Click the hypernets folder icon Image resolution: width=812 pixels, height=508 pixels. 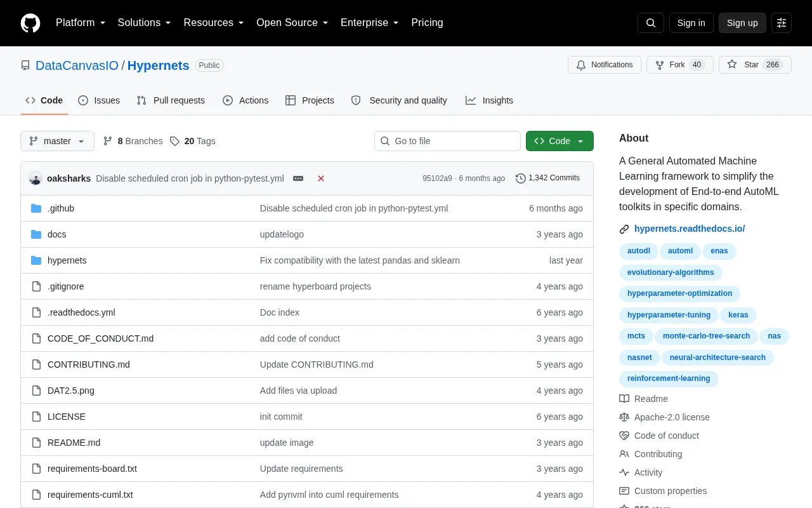coord(36,260)
